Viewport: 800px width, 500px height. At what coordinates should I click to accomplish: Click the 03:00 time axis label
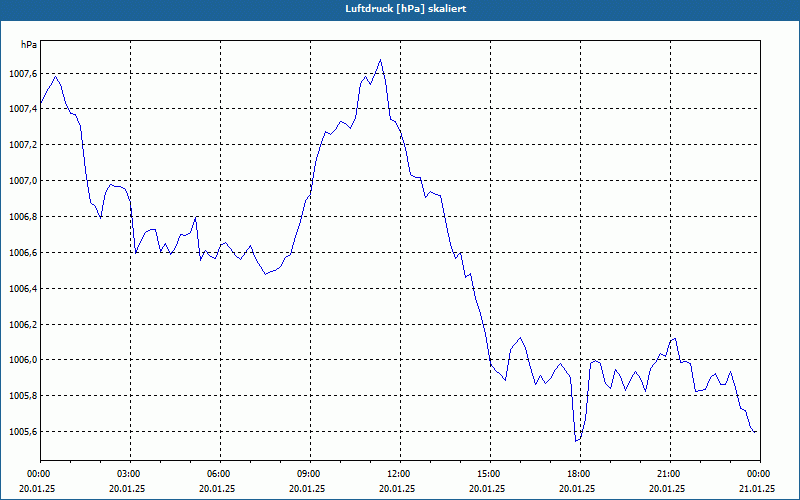pyautogui.click(x=131, y=474)
